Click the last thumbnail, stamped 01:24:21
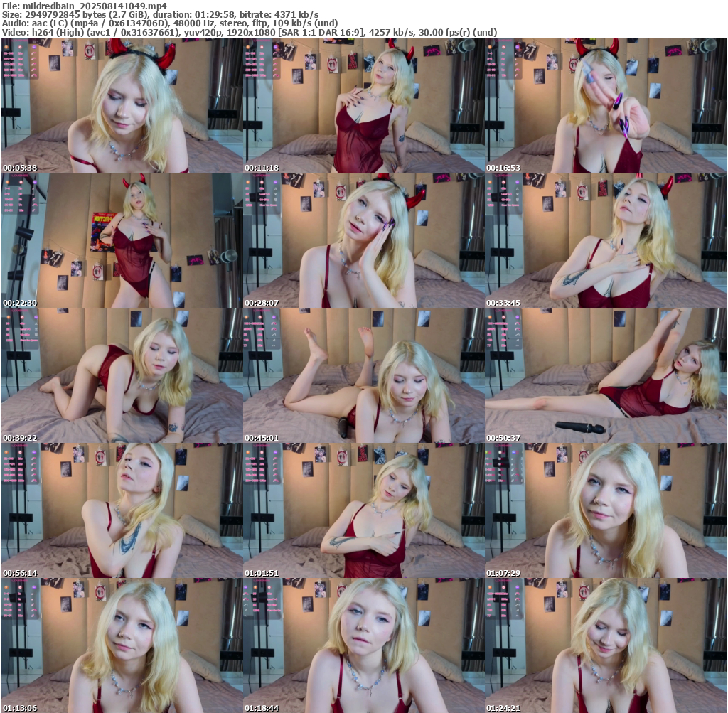 [605, 645]
